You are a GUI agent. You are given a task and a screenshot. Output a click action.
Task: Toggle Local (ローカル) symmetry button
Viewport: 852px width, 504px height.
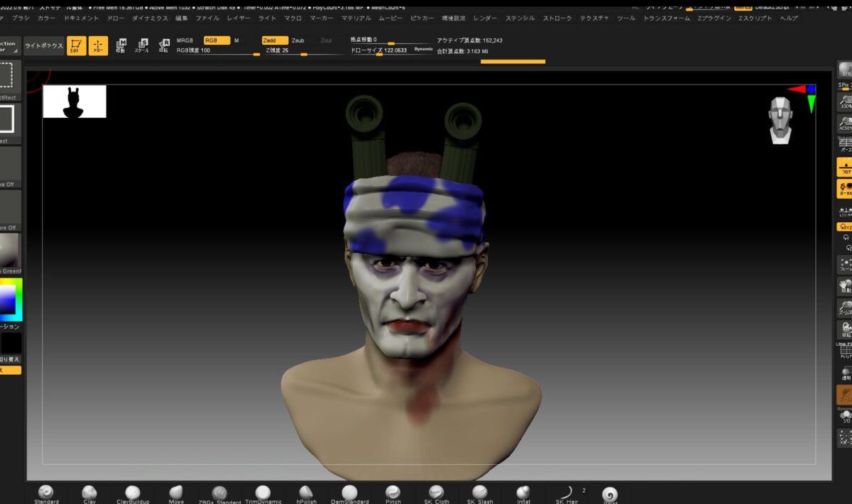point(845,190)
